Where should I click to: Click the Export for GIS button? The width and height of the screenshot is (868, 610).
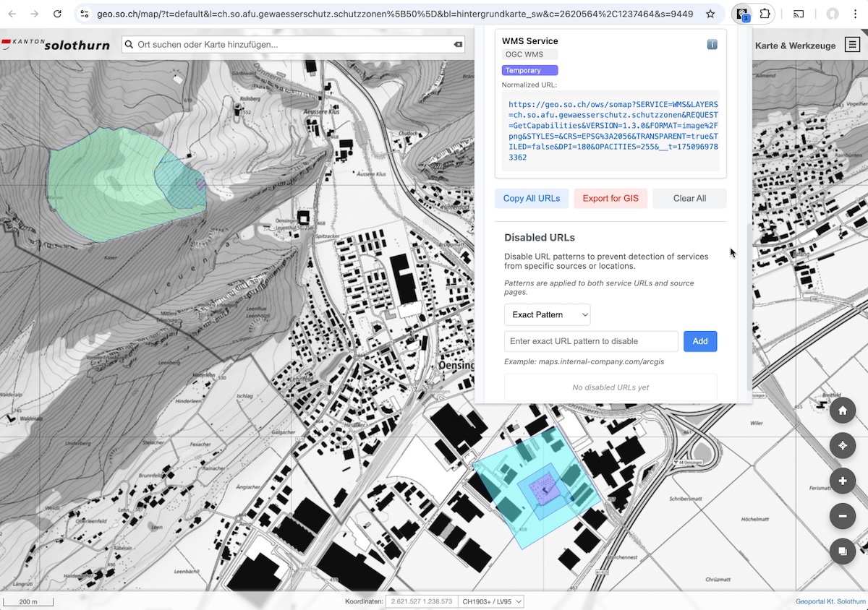coord(610,198)
